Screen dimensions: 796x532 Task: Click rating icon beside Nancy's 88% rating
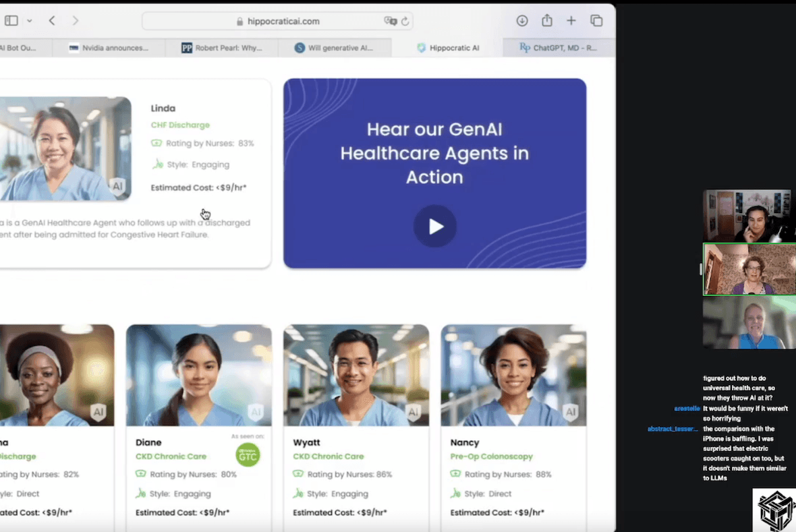(x=455, y=473)
